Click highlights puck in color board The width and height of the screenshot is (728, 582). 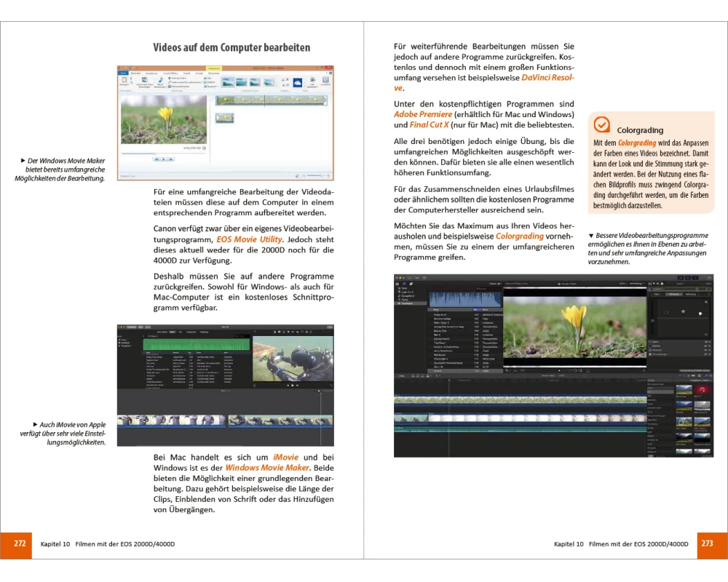click(x=700, y=314)
